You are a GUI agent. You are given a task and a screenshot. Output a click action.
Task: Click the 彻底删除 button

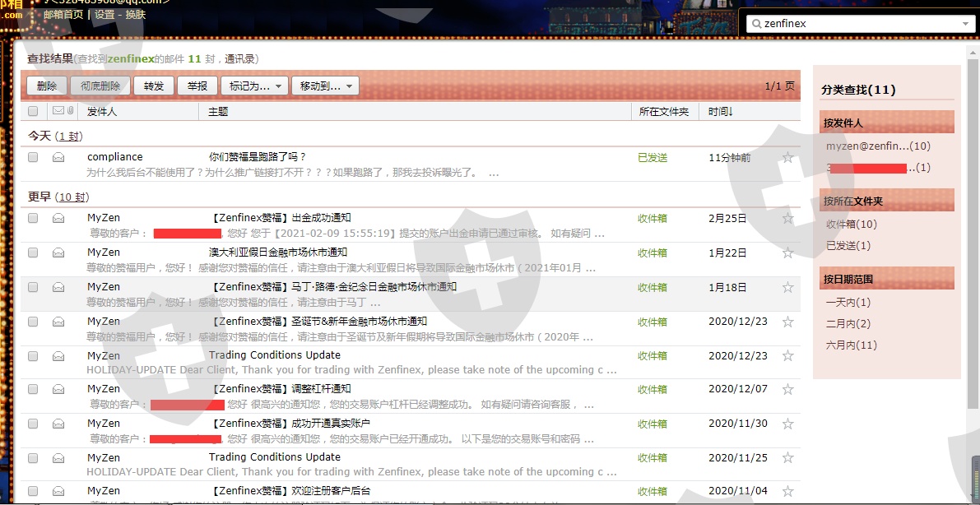click(100, 86)
